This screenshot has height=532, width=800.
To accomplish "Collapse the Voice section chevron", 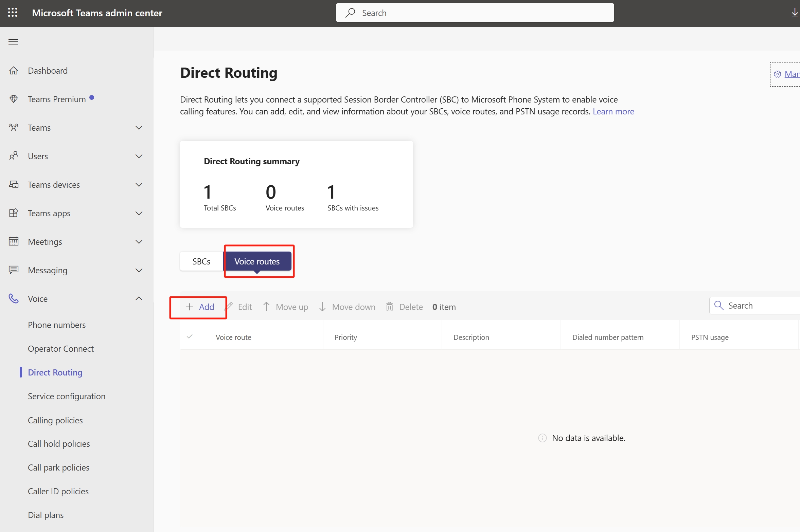I will (x=139, y=298).
